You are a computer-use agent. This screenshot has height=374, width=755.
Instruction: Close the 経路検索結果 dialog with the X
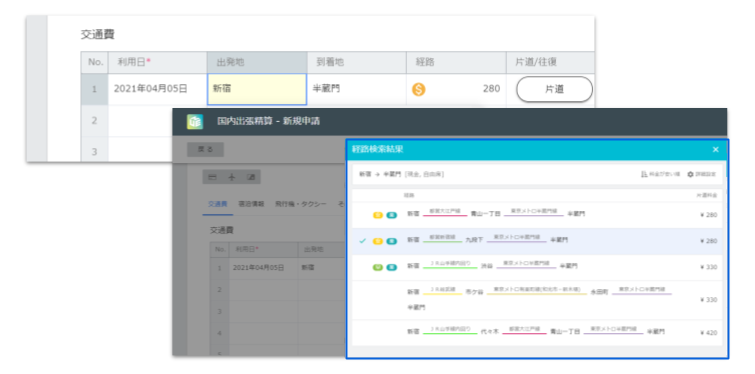[716, 149]
